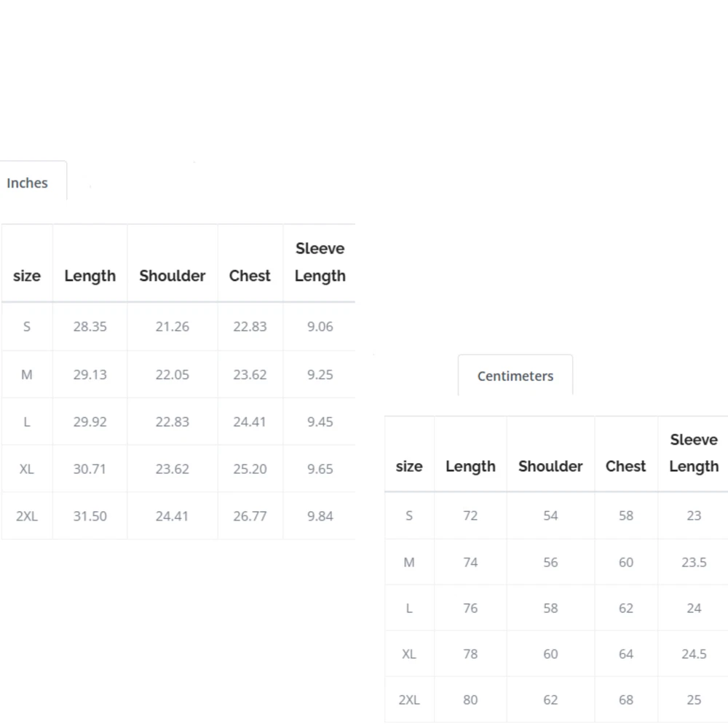
Task: Select the Sleeve Length header in inches table
Action: click(x=320, y=262)
